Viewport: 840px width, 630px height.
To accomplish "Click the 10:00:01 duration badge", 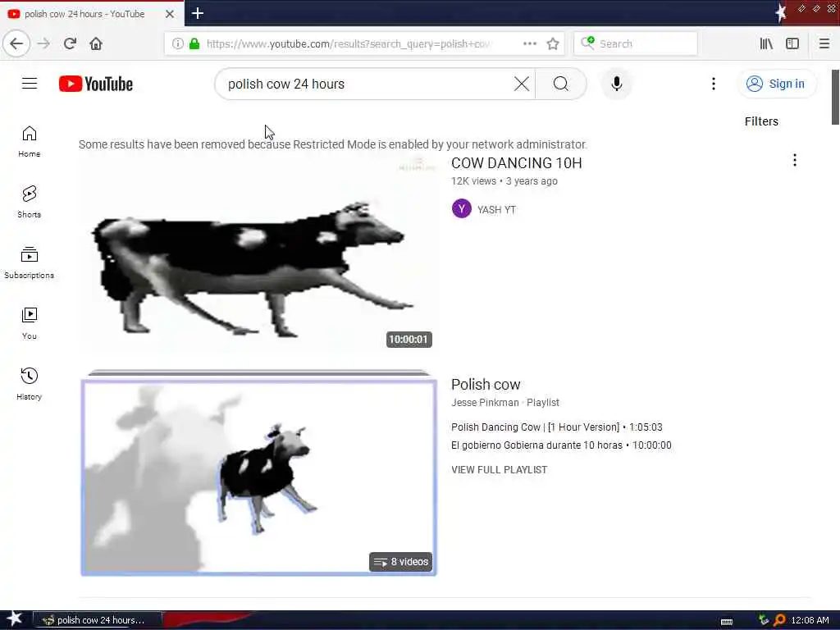I will pyautogui.click(x=409, y=339).
